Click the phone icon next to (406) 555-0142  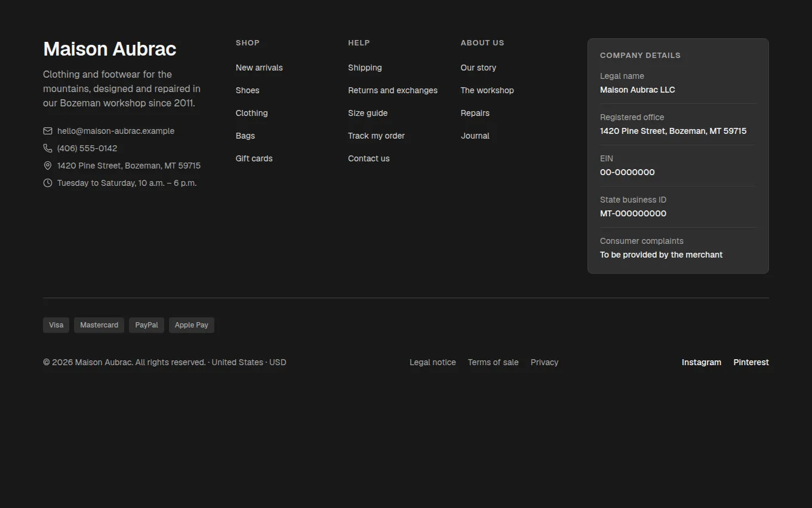pyautogui.click(x=48, y=148)
